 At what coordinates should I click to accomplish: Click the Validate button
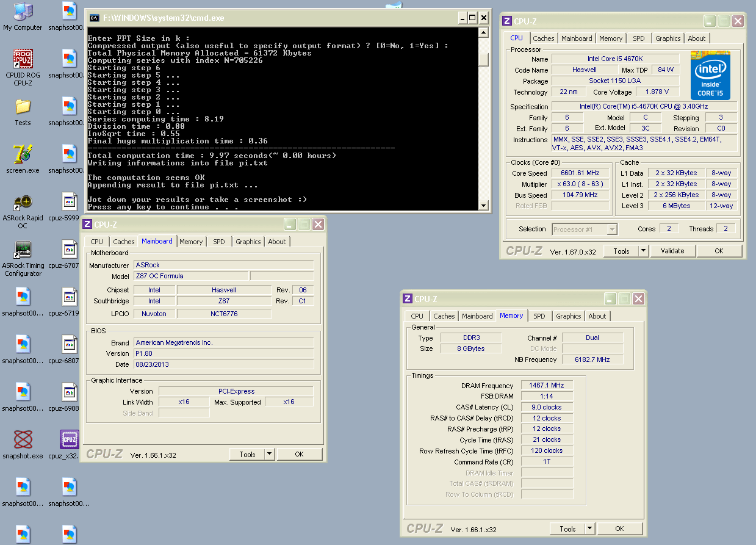[672, 251]
